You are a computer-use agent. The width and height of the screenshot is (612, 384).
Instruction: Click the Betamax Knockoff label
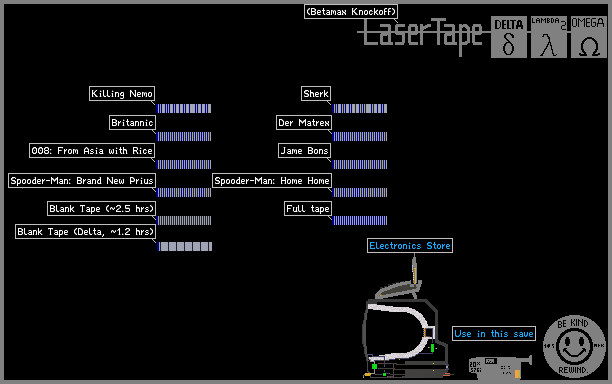(x=351, y=11)
